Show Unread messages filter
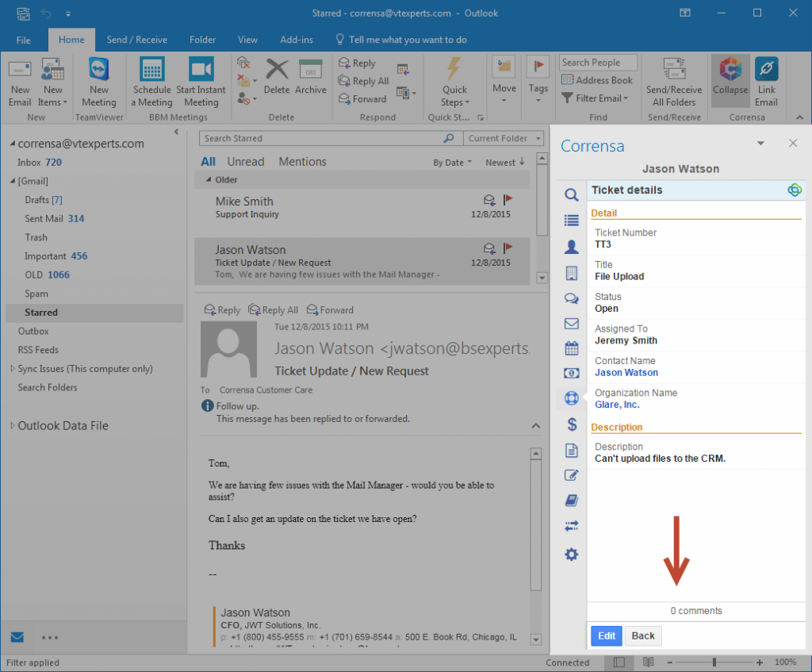 pos(246,162)
